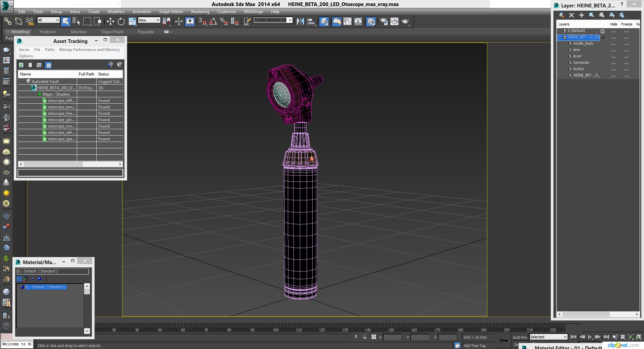Toggle Freeze for the lever object
The image size is (644, 349).
point(627,57)
